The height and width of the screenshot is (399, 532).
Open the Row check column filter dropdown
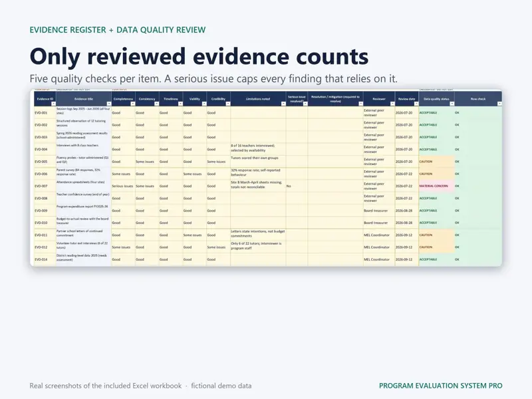point(499,104)
